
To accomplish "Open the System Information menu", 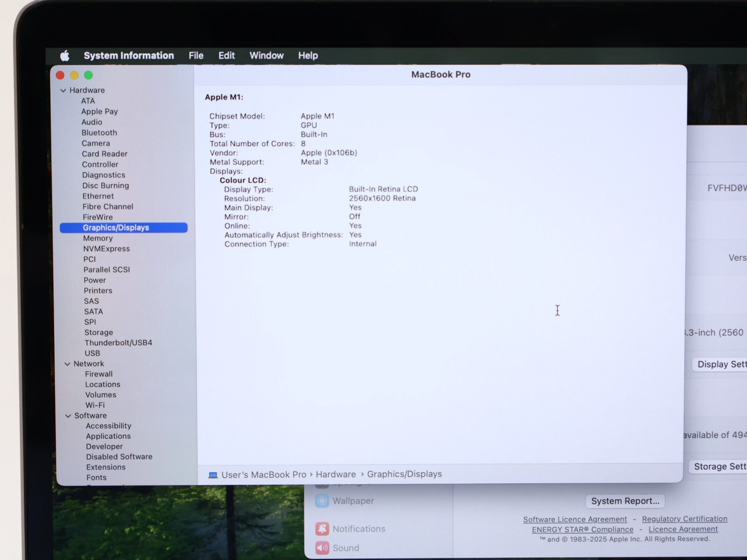I will coord(129,56).
